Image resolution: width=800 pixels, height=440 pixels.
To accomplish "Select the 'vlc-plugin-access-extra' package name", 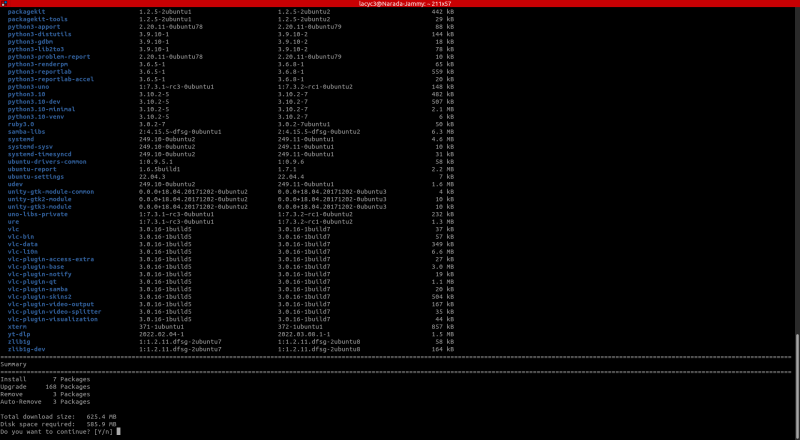I will click(51, 259).
